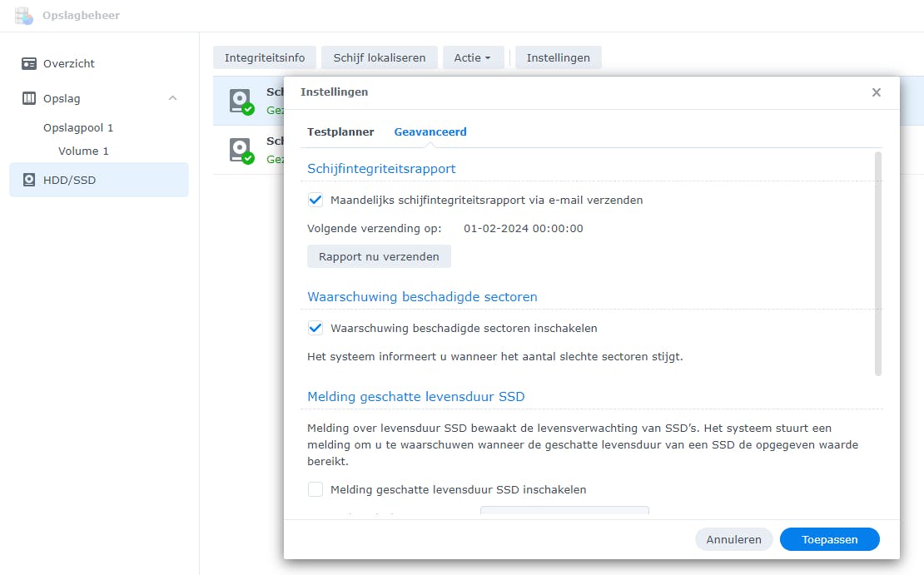The image size is (924, 575).
Task: Open the SSD lifespan threshold dropdown
Action: pos(564,512)
